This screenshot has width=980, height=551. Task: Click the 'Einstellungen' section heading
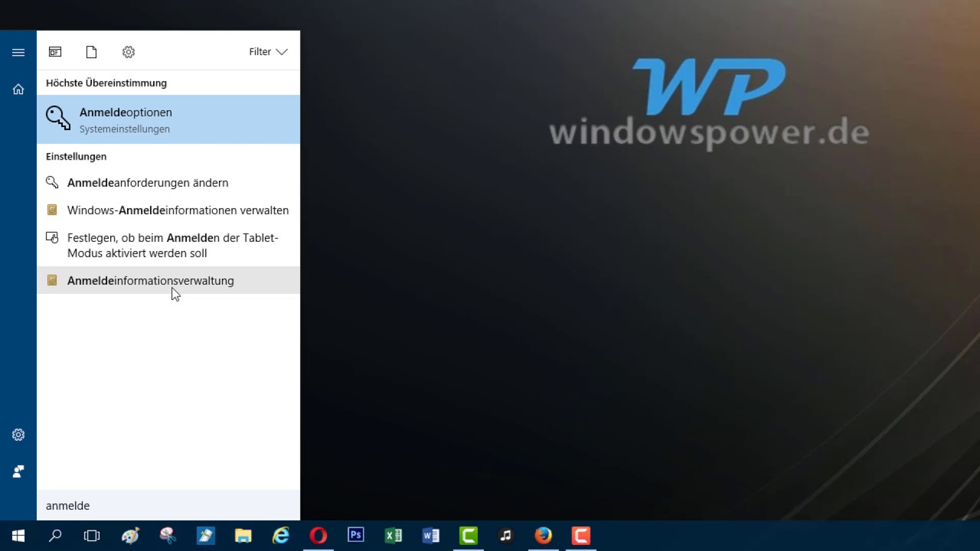[x=76, y=156]
